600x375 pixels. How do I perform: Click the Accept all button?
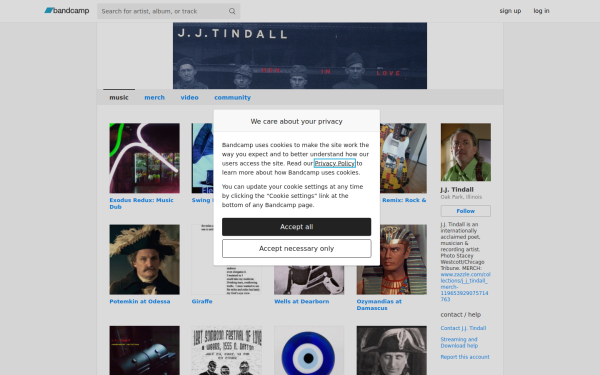point(296,227)
